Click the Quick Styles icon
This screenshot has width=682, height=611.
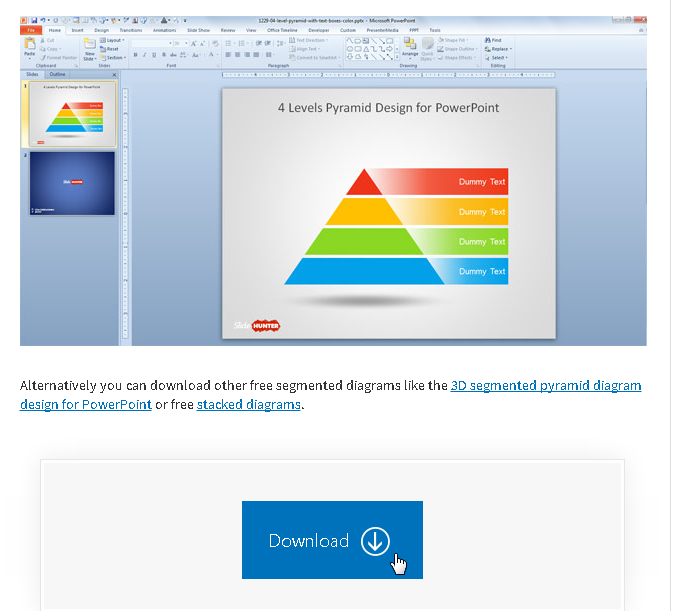pyautogui.click(x=427, y=50)
